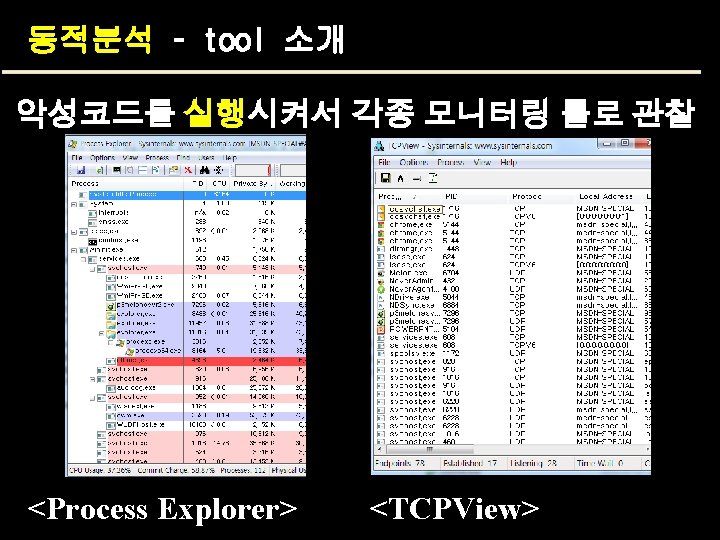Select the smss.exe process row

tap(187, 222)
